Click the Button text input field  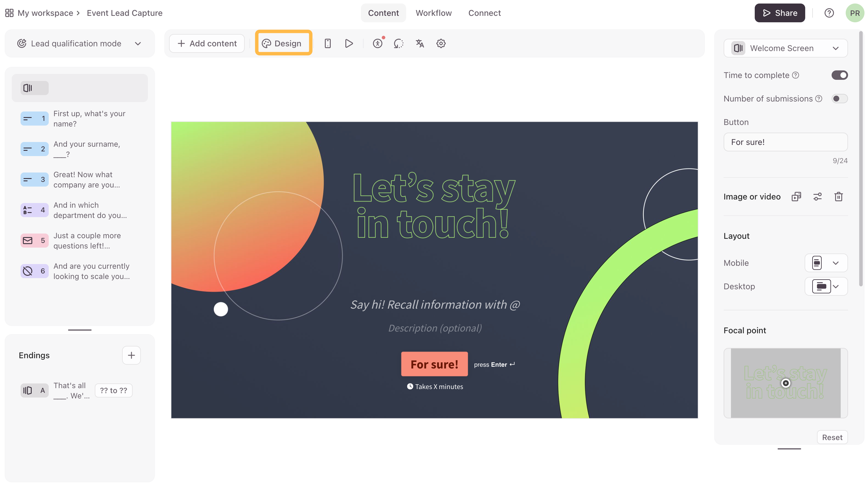(786, 142)
